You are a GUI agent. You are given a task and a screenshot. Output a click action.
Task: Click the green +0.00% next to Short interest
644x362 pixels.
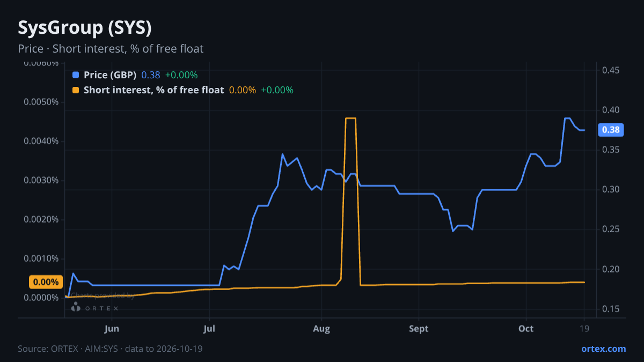click(x=277, y=90)
